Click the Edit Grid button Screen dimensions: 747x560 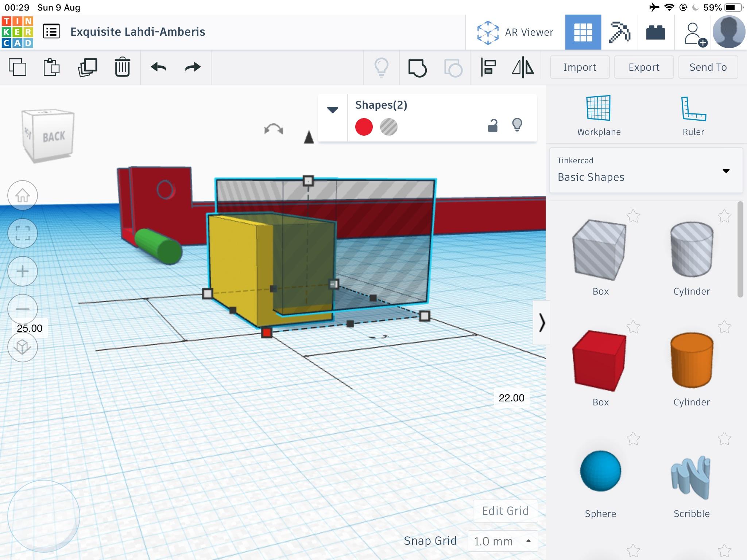coord(505,511)
